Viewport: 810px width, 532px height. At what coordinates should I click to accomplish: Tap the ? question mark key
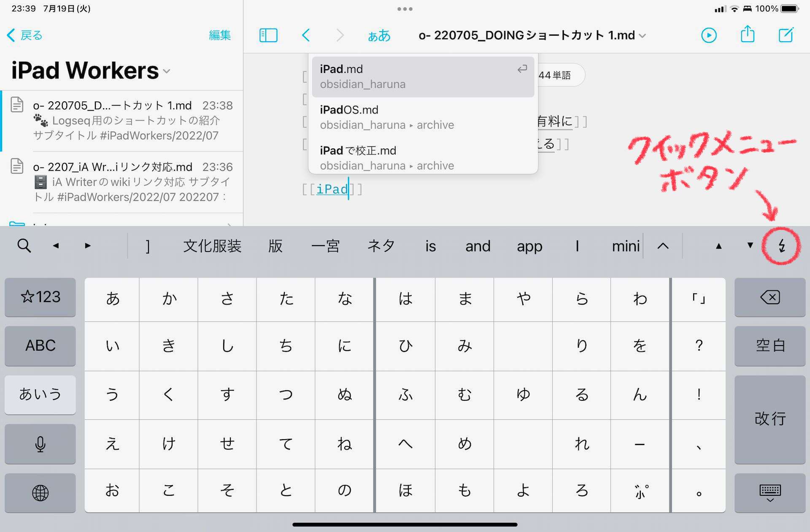click(x=699, y=346)
